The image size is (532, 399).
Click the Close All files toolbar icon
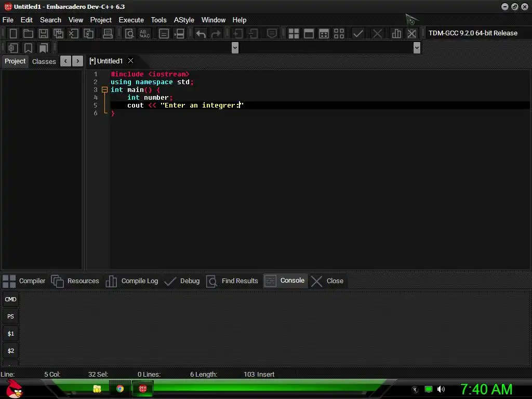point(88,34)
